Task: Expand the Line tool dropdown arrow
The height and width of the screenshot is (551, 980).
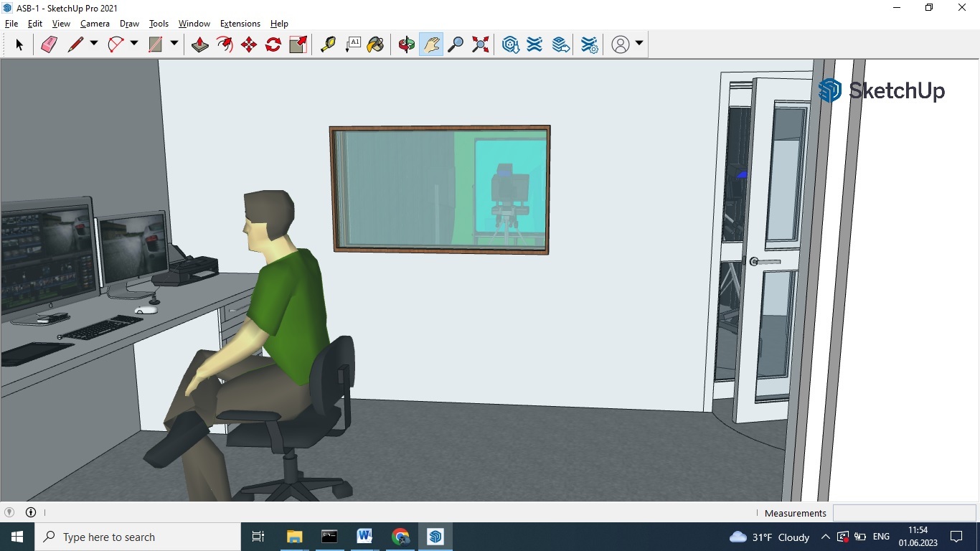Action: point(94,44)
